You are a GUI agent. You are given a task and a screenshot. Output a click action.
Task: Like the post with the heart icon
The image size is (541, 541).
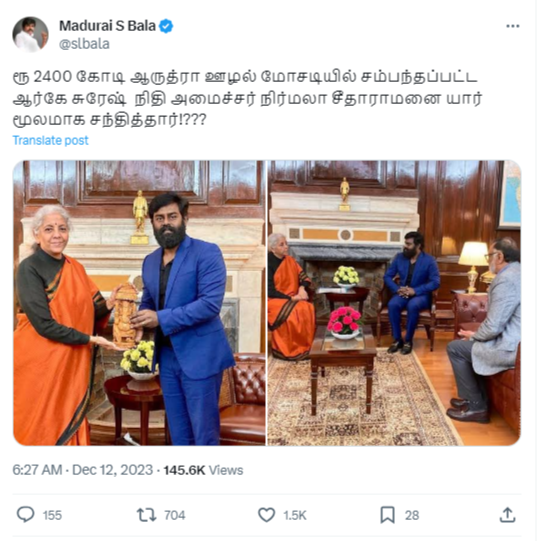click(x=266, y=515)
